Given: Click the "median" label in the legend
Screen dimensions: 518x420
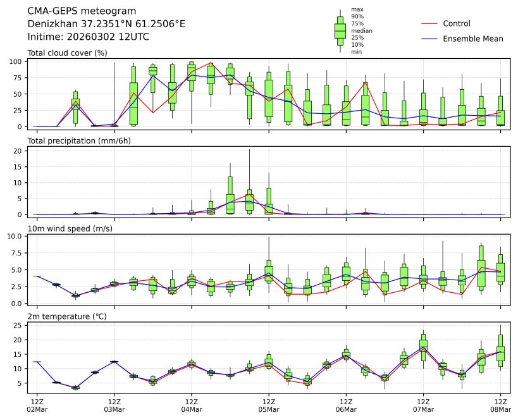Looking at the screenshot, I should point(361,30).
